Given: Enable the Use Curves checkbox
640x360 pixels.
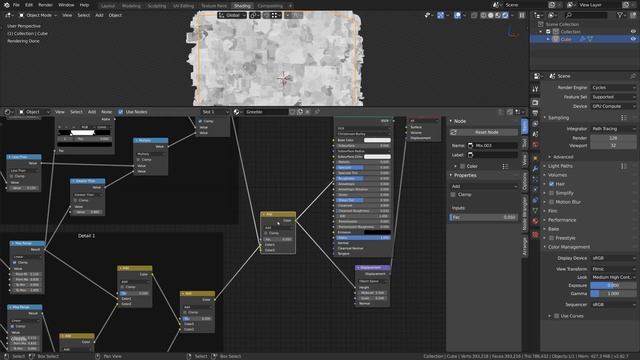Looking at the screenshot, I should click(557, 316).
